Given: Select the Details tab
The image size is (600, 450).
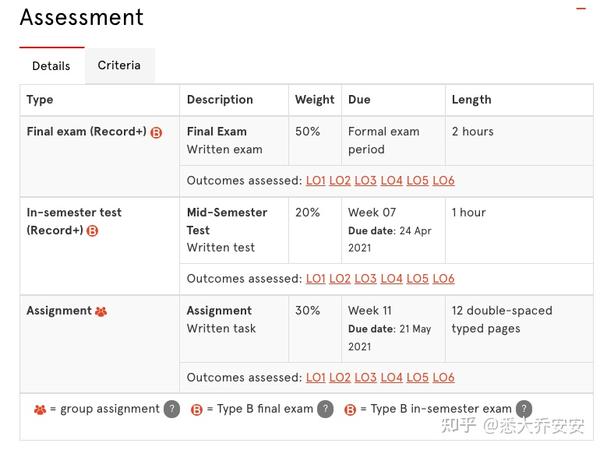Looking at the screenshot, I should pos(51,66).
